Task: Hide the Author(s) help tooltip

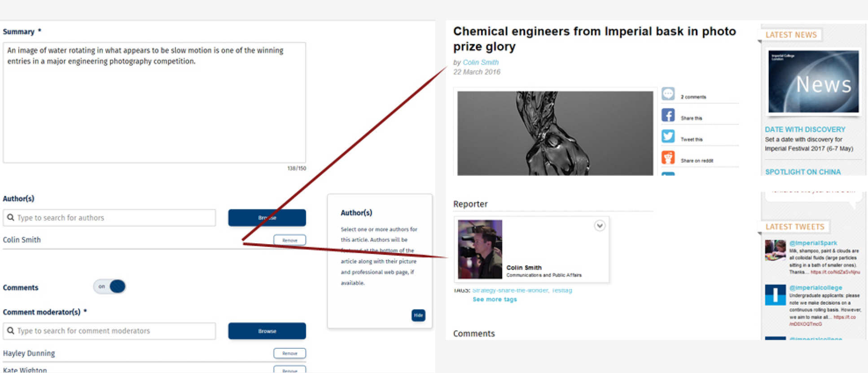Action: (x=418, y=315)
